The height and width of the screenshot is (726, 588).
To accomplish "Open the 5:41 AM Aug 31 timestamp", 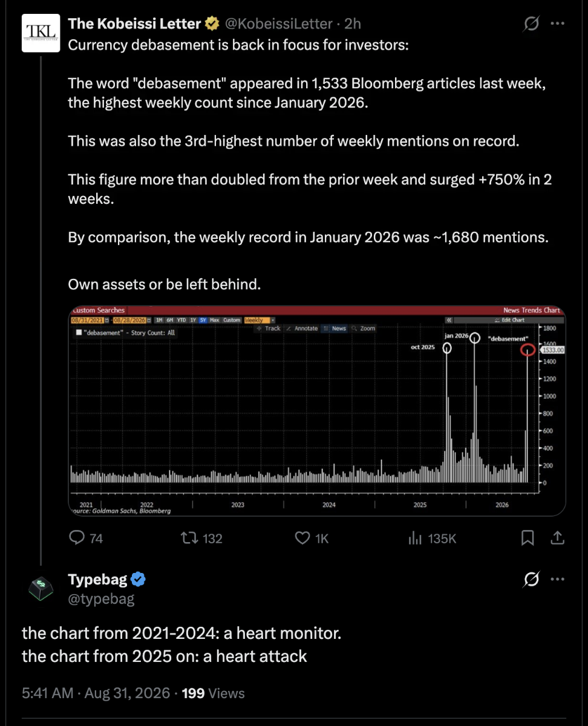I will (96, 693).
